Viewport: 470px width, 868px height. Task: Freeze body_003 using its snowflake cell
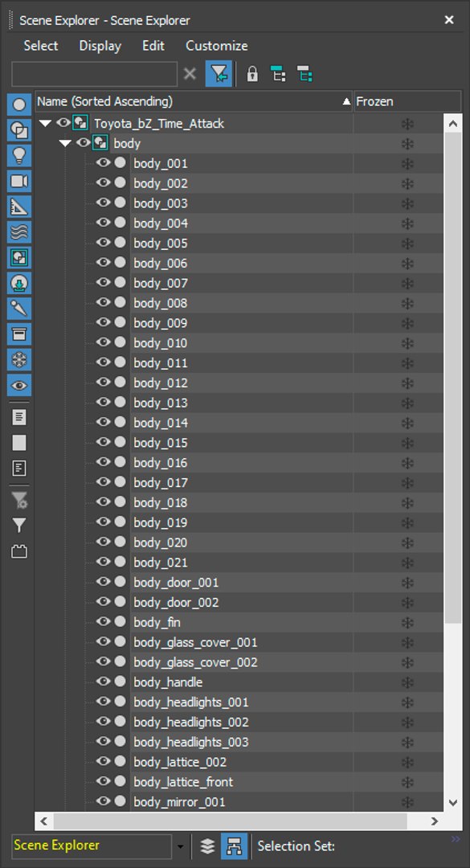(407, 203)
